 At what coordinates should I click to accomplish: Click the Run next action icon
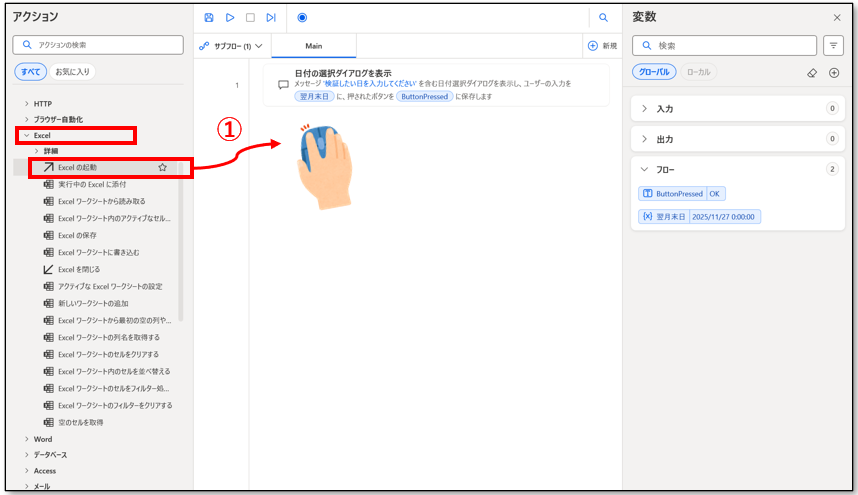(271, 17)
